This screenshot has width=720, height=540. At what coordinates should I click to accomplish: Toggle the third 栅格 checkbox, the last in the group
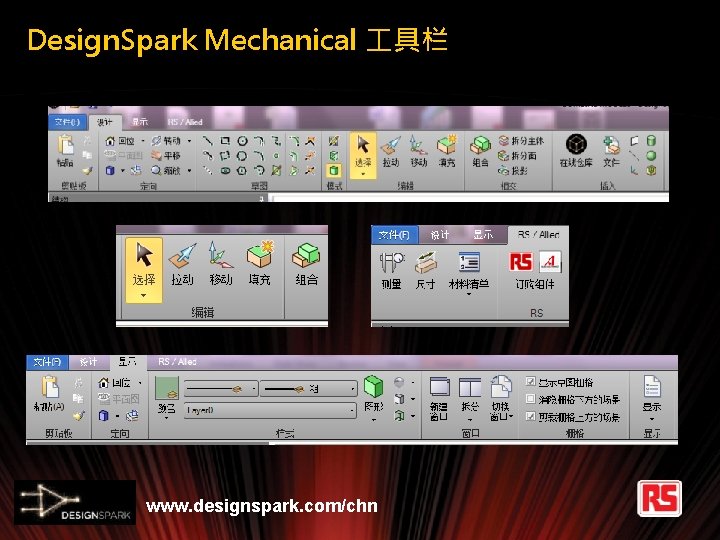[x=530, y=416]
